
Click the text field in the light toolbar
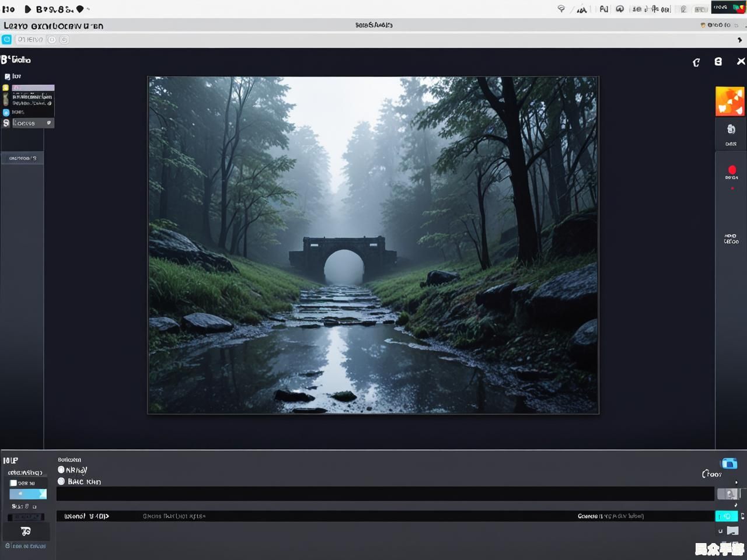pyautogui.click(x=30, y=40)
